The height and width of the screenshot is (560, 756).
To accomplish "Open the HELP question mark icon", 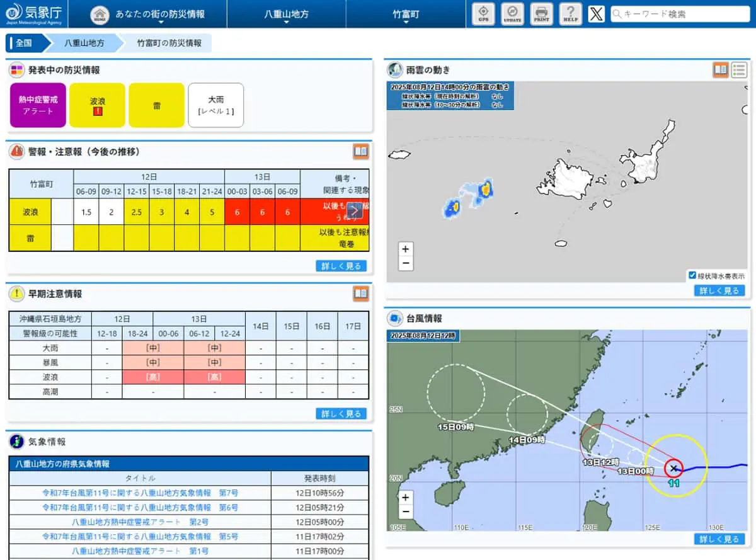I will pyautogui.click(x=570, y=13).
